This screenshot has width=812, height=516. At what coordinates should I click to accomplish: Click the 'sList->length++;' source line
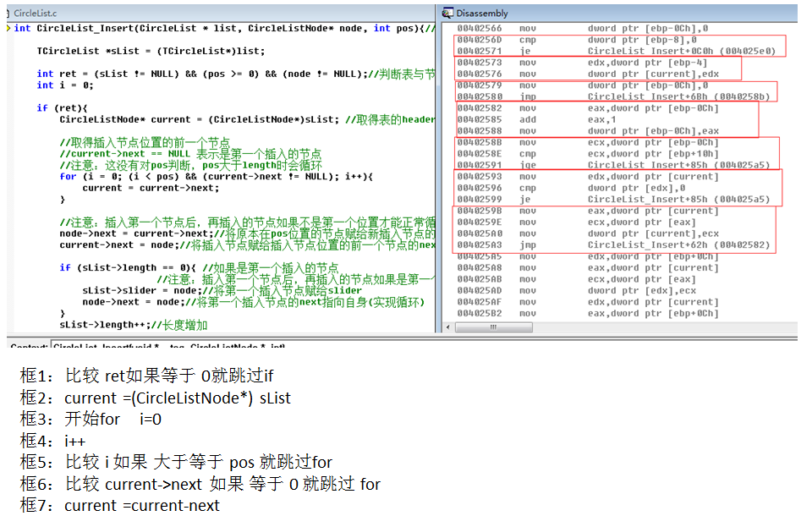(x=133, y=324)
